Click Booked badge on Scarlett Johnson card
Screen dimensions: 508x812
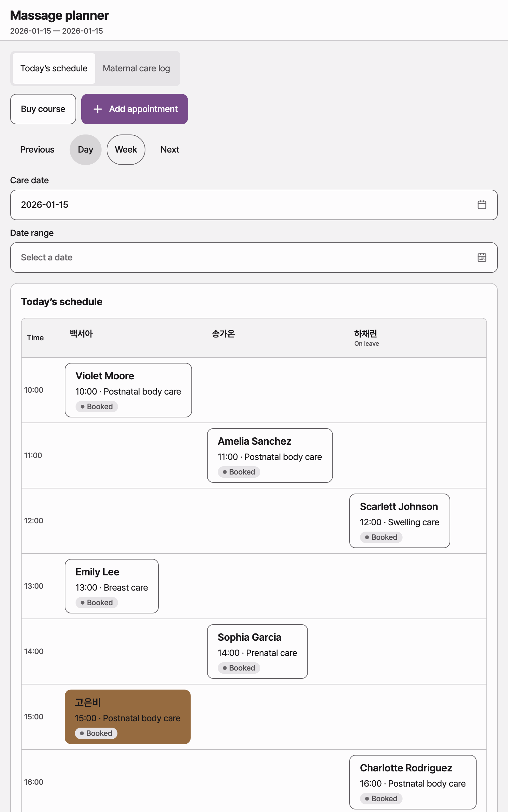coord(381,538)
